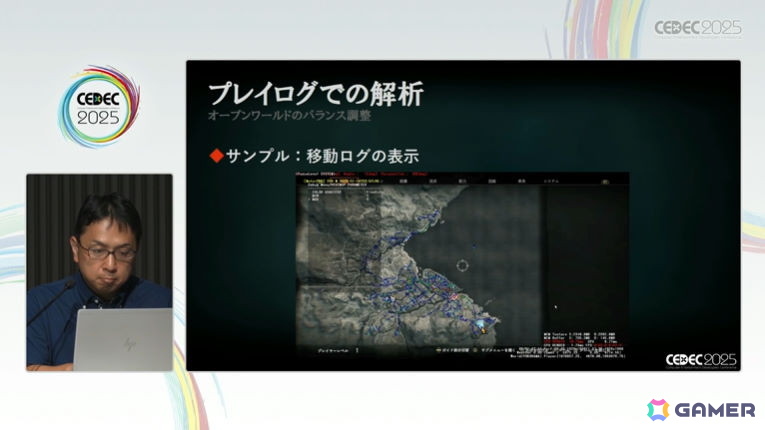Click the GAMER multicolor logo mark
Screen dimensions: 765x430
point(658,410)
